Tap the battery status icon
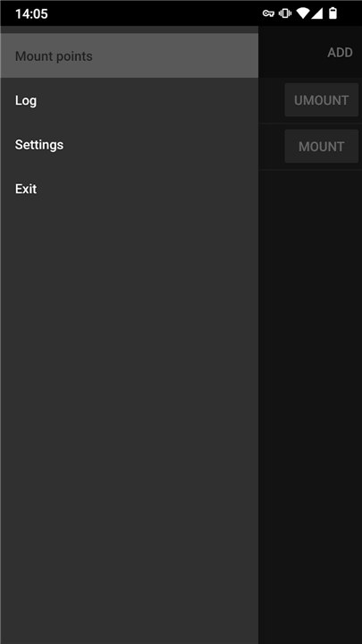 333,13
